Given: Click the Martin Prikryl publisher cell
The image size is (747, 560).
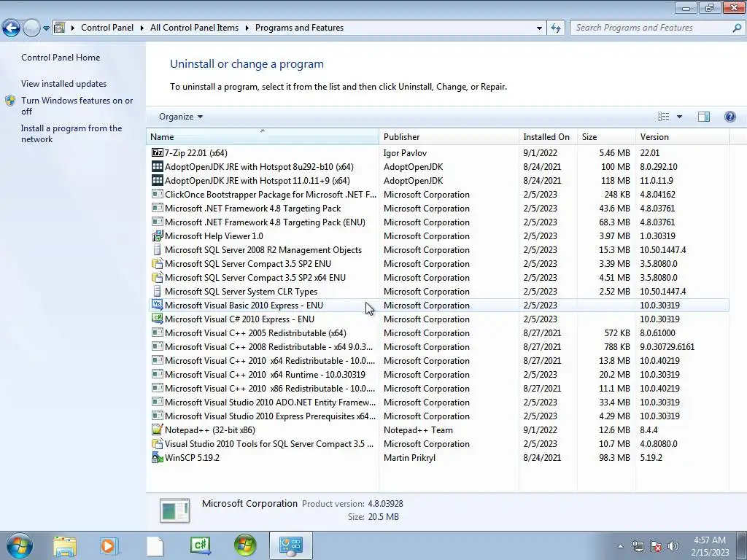Looking at the screenshot, I should point(409,458).
